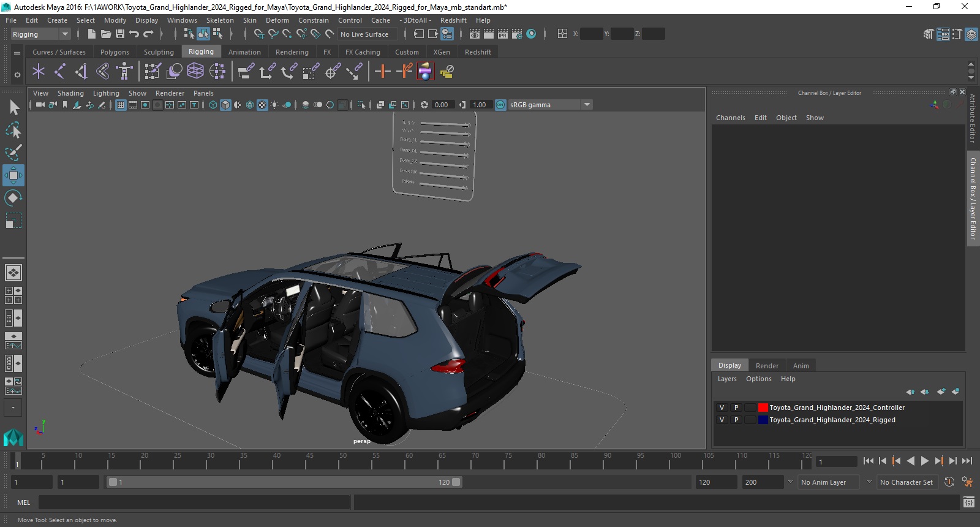Screen dimensions: 980x527
Task: Click the Create IK Handle shelf icon
Action: click(x=81, y=72)
